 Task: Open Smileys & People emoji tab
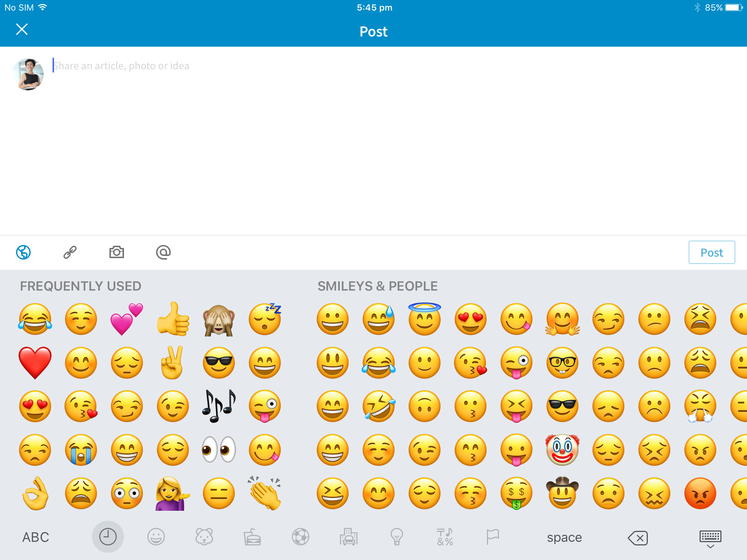click(x=156, y=537)
